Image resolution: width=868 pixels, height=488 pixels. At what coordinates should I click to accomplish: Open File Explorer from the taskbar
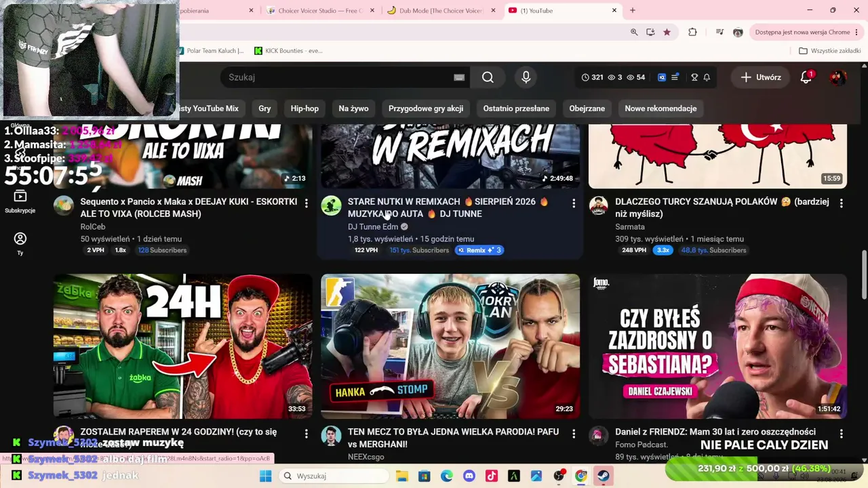(402, 476)
